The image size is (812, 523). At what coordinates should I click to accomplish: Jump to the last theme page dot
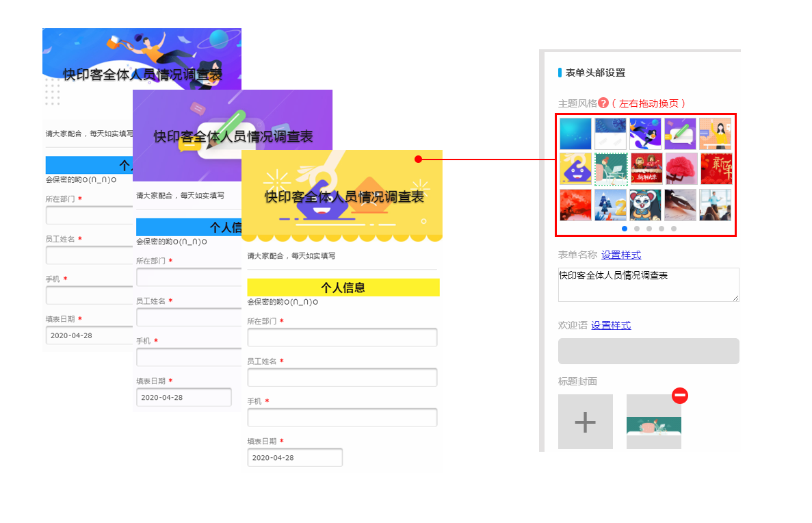coord(674,229)
